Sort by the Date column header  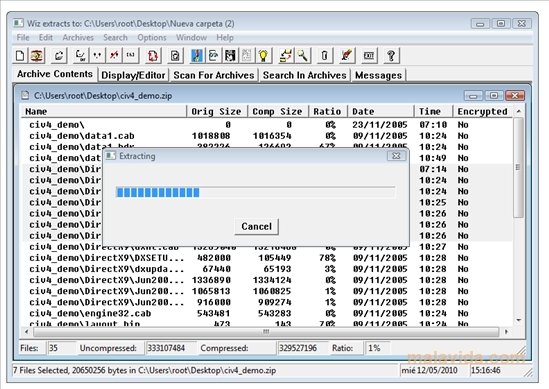(381, 111)
